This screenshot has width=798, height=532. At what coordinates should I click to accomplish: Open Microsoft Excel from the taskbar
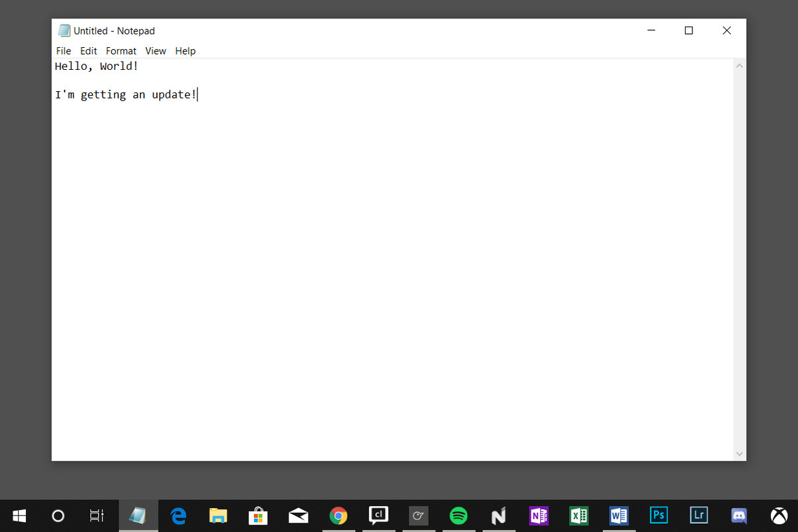click(x=579, y=515)
